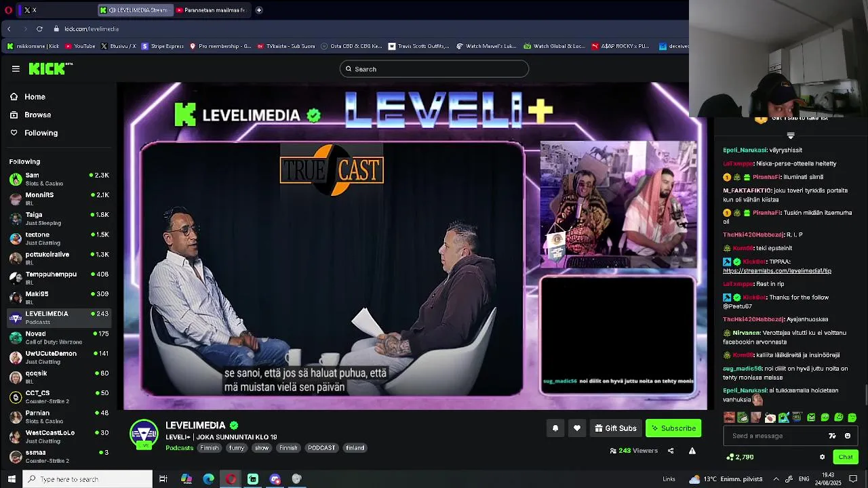Screen dimensions: 868x488
Task: Click the Gift Subs button
Action: tap(616, 428)
